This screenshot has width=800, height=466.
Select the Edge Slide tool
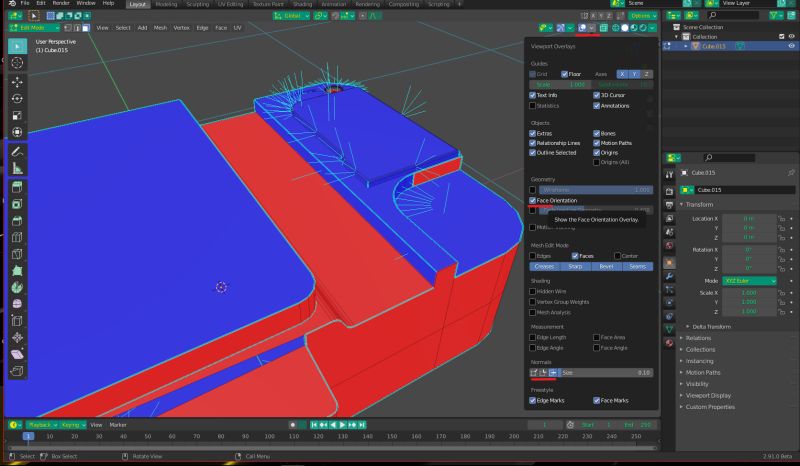17,321
